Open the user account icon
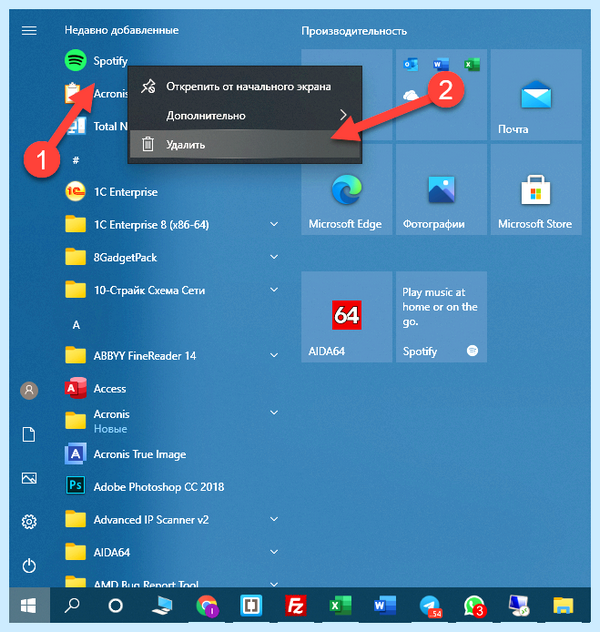Viewport: 600px width, 632px height. tap(29, 390)
